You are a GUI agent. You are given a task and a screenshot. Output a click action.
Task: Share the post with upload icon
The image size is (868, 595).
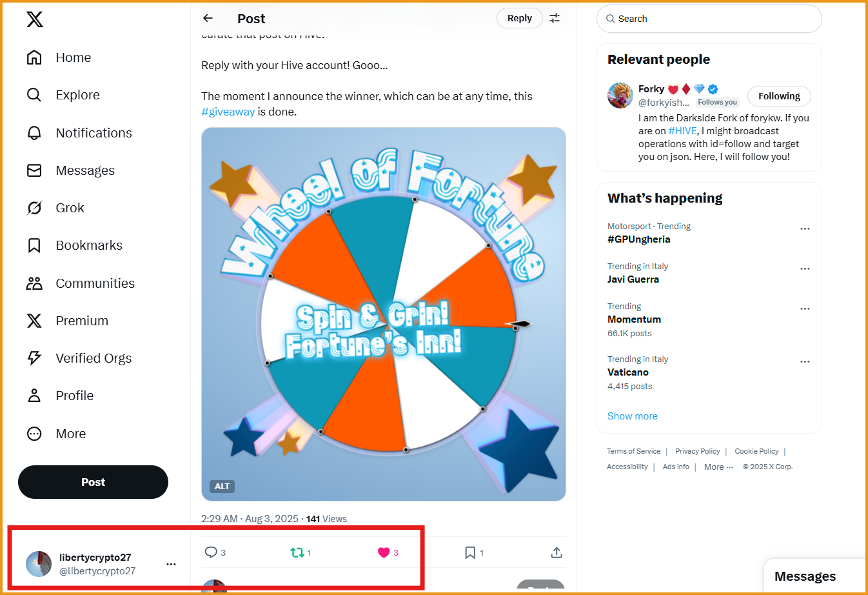(557, 552)
